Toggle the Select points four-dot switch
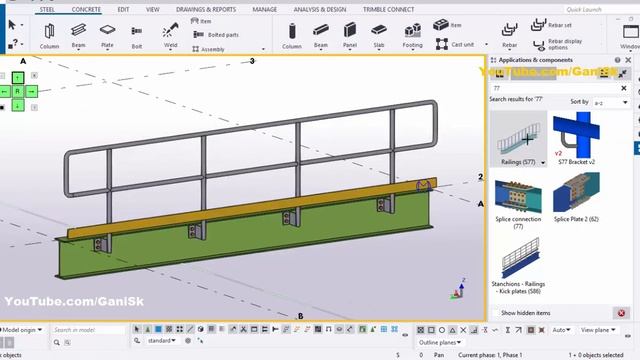This screenshot has width=640, height=360. tap(180, 329)
